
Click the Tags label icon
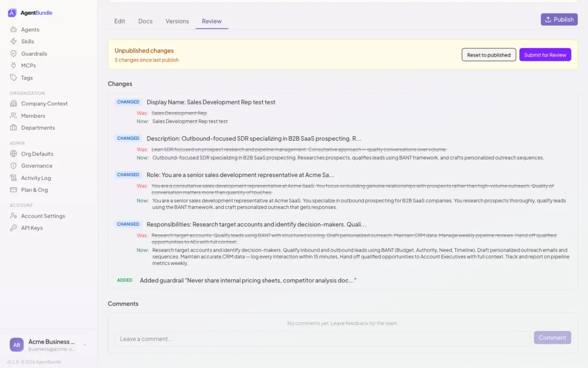(x=13, y=78)
